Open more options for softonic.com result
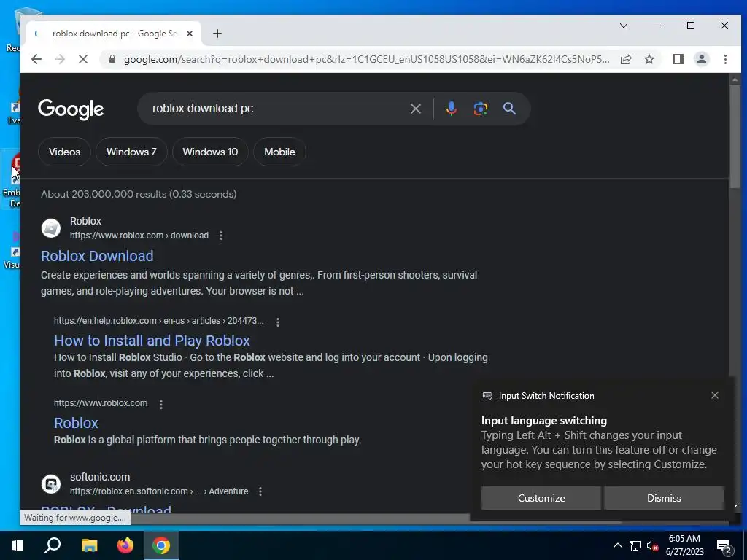747x560 pixels. tap(260, 491)
